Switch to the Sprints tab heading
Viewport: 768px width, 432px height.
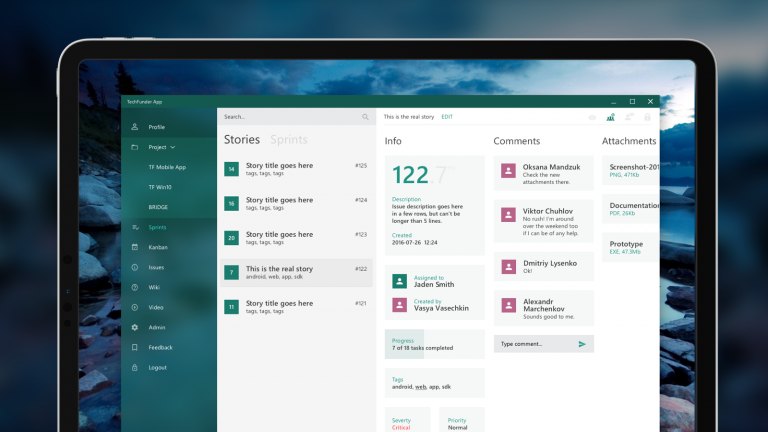[289, 140]
